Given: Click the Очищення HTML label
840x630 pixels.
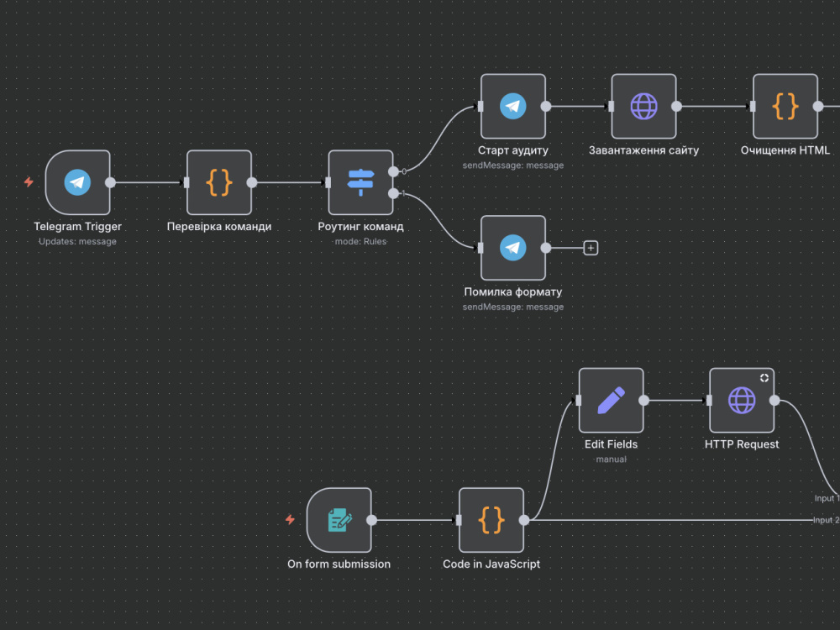Looking at the screenshot, I should [x=785, y=150].
